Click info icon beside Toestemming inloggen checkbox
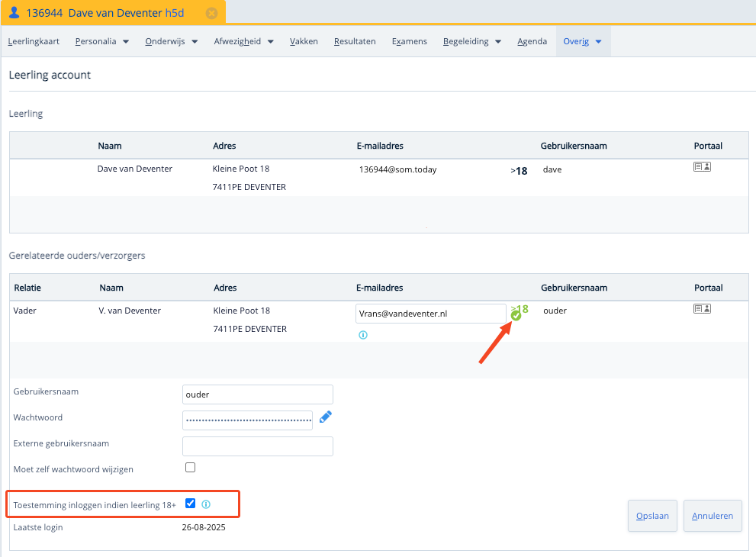The height and width of the screenshot is (557, 756). (206, 504)
